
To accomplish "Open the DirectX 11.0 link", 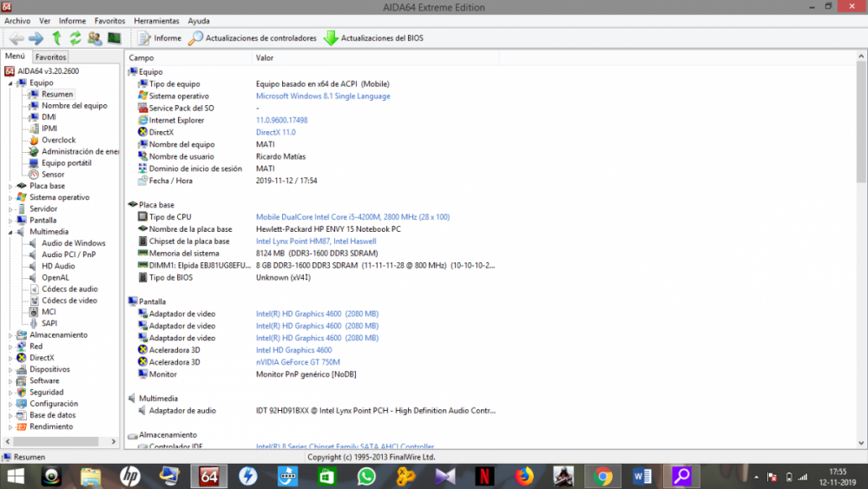I will [276, 132].
